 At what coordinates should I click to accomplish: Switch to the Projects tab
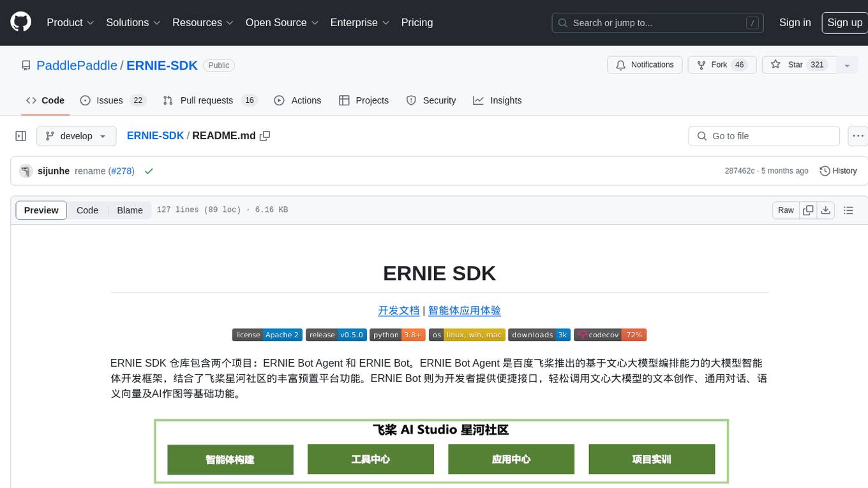pyautogui.click(x=364, y=100)
